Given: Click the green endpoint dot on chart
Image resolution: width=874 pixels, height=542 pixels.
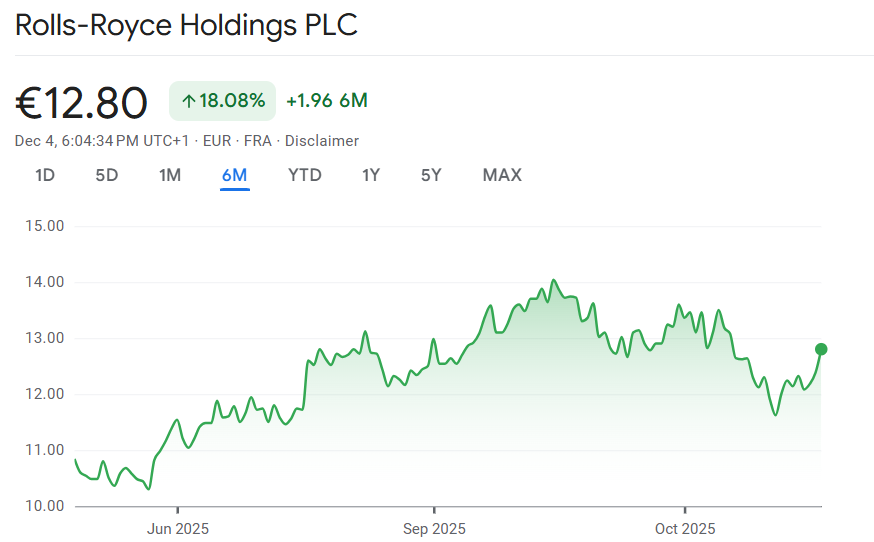Looking at the screenshot, I should 821,349.
